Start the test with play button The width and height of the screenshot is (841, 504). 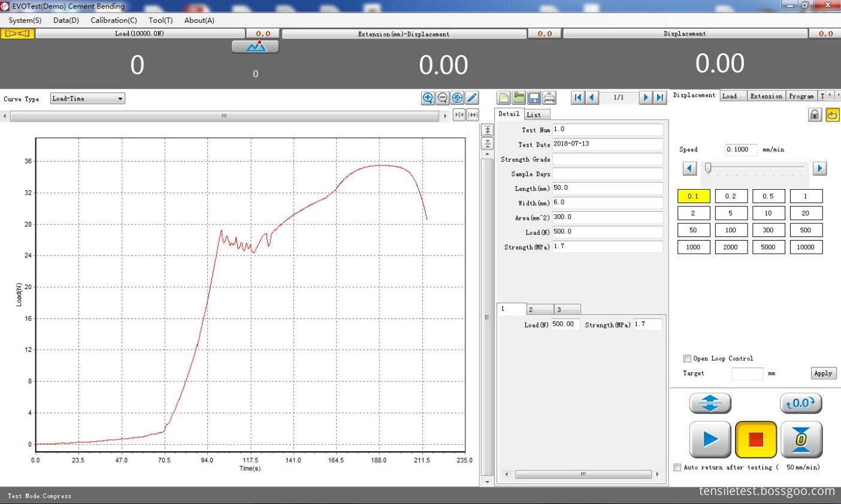click(710, 439)
